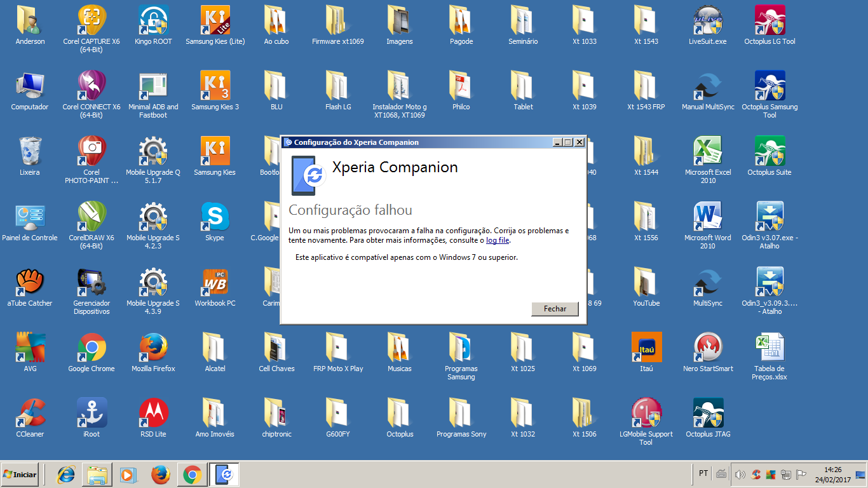The height and width of the screenshot is (488, 868).
Task: Select the Octoplus JTAG icon
Action: coord(708,412)
